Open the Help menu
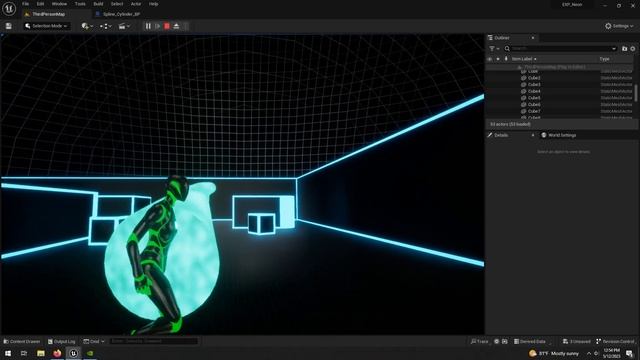Screen dimensions: 640x360 153,4
